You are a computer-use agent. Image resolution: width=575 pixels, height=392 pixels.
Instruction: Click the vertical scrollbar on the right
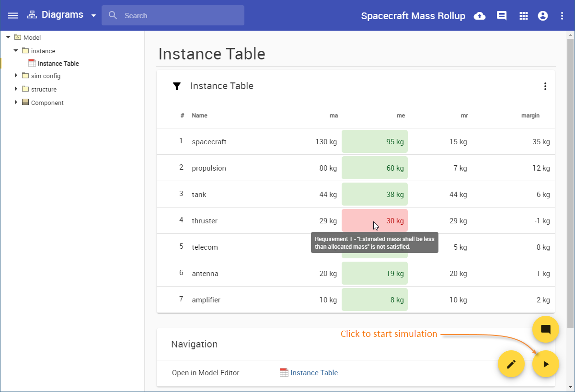[x=570, y=182]
